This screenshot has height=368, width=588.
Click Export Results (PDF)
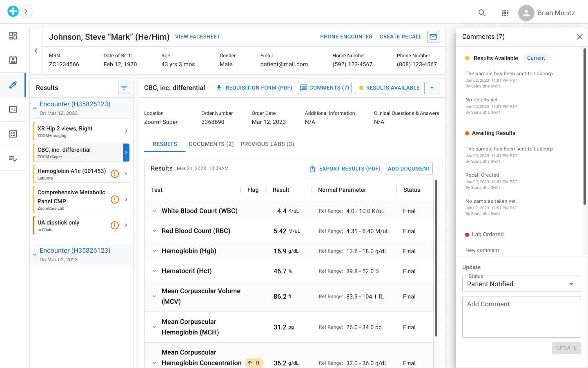pos(345,169)
